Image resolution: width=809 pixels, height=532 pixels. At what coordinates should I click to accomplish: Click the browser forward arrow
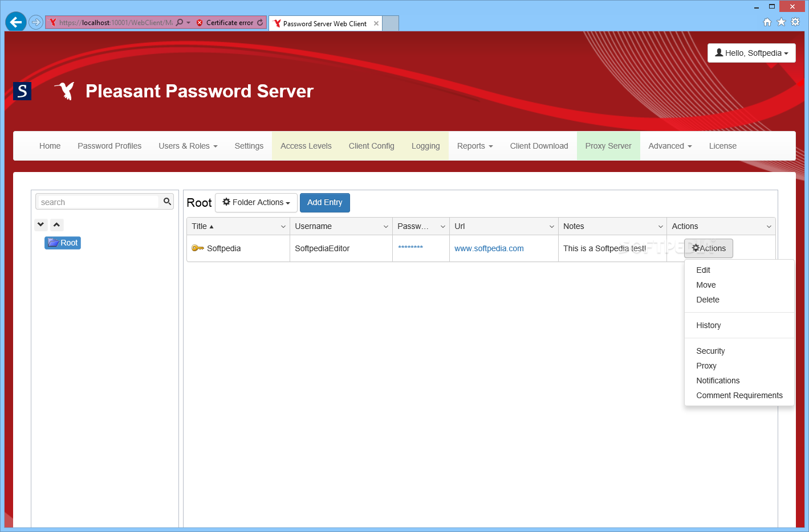[x=36, y=22]
